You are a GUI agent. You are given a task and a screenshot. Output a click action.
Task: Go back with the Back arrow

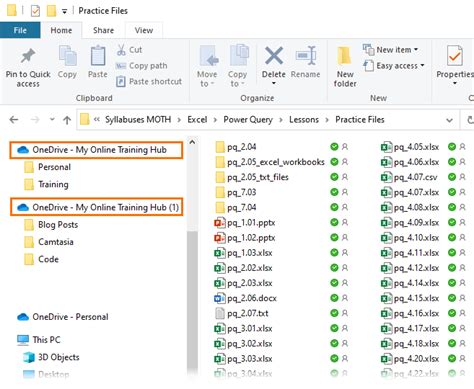[x=14, y=120]
